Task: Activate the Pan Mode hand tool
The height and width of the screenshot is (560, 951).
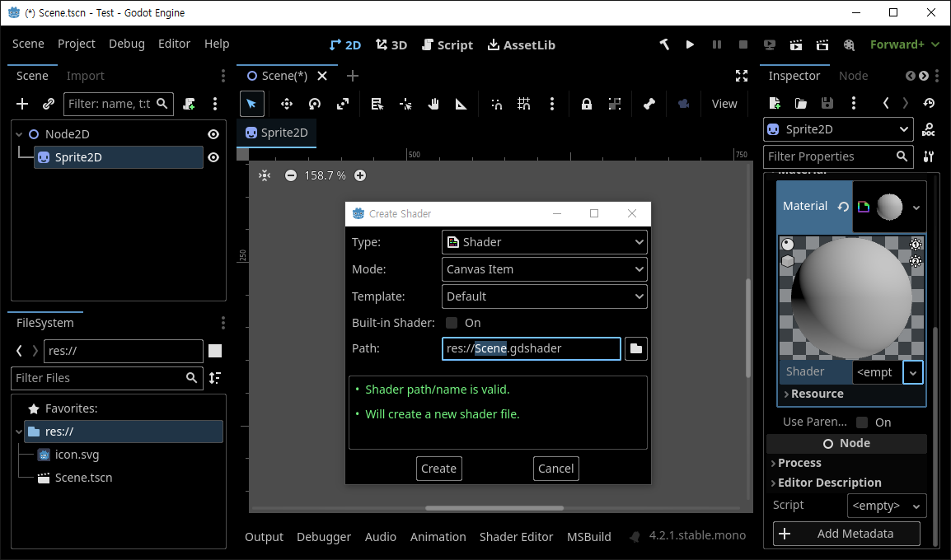Action: pos(433,104)
